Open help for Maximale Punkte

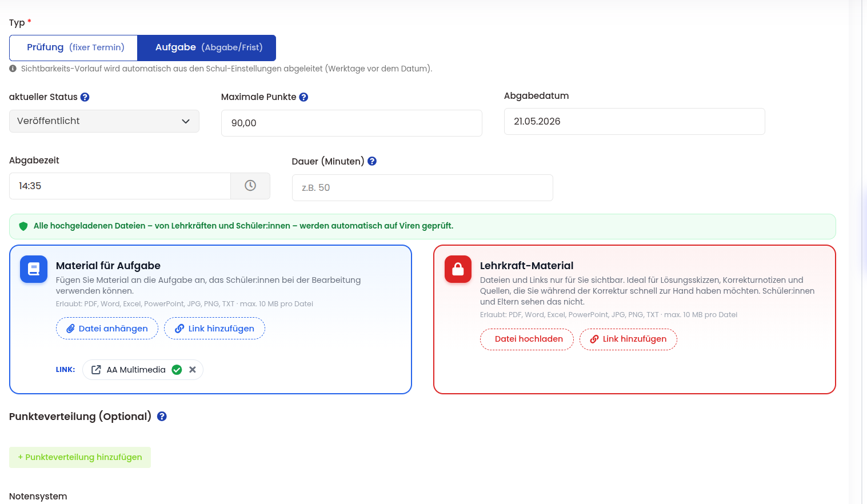(303, 97)
